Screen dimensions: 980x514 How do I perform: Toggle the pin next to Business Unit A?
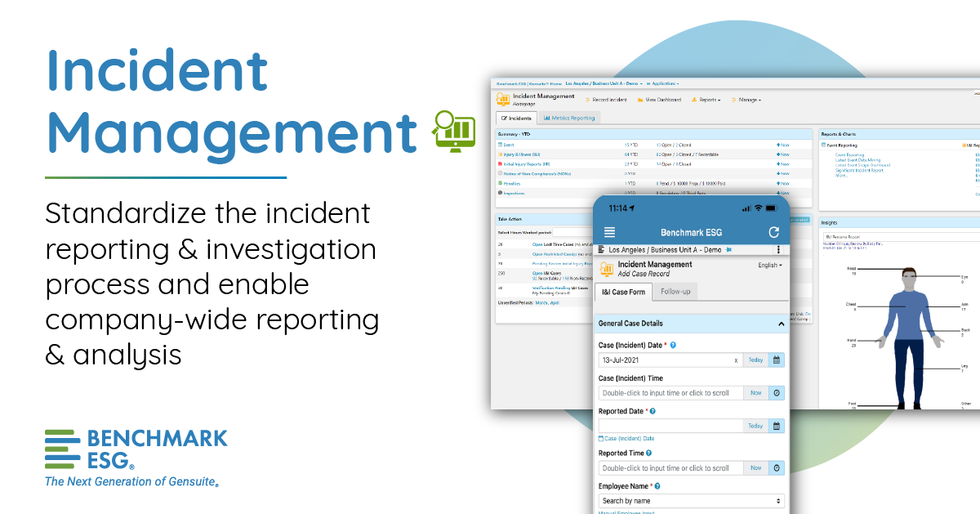(730, 249)
